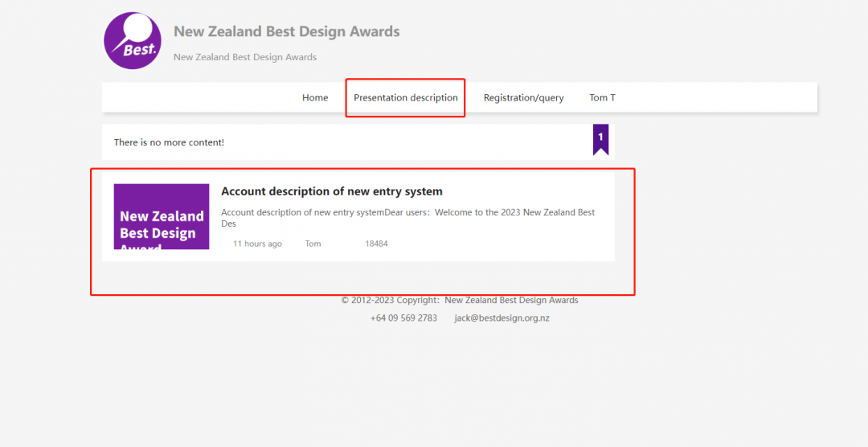Click phone number +64 09 569 2783

point(403,318)
